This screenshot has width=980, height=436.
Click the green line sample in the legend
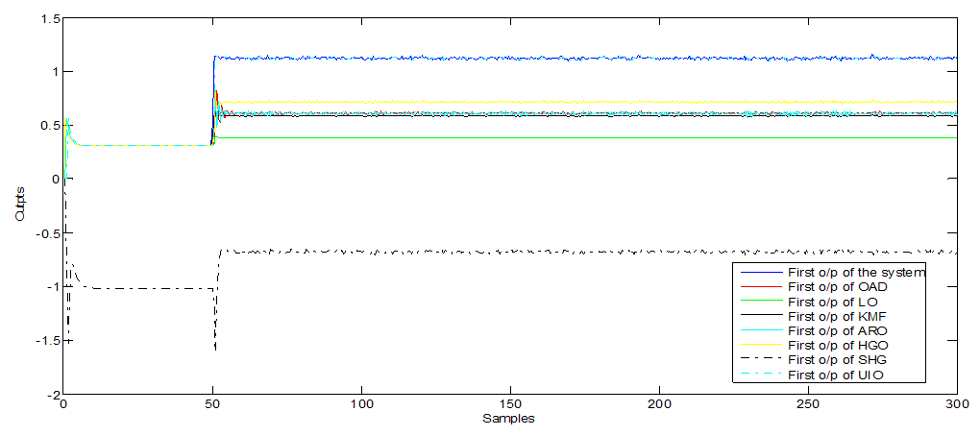click(759, 301)
